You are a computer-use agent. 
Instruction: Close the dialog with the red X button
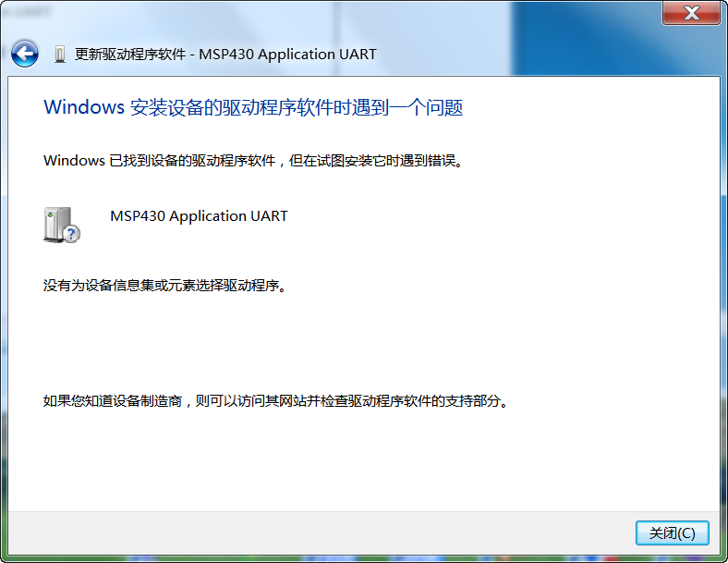[x=691, y=13]
